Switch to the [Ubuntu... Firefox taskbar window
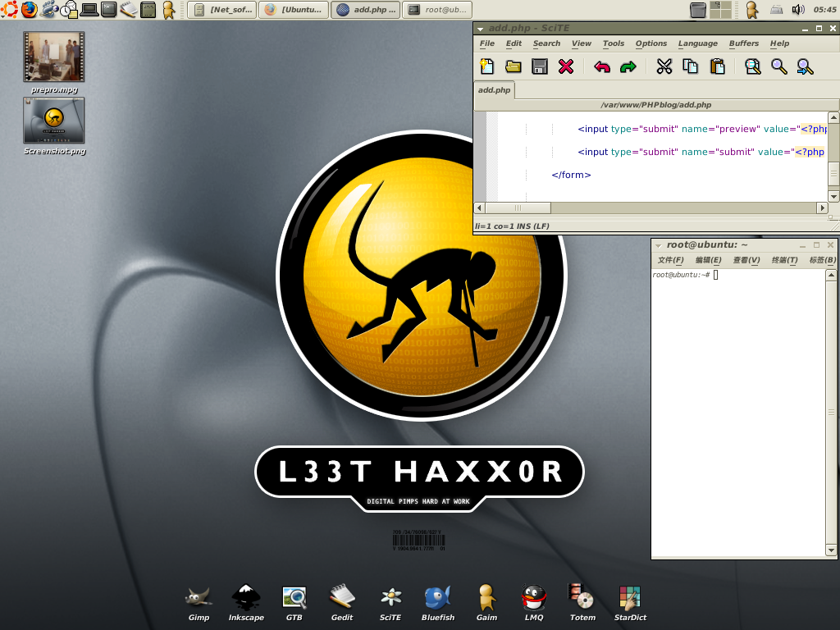Viewport: 840px width, 630px height. tap(294, 10)
